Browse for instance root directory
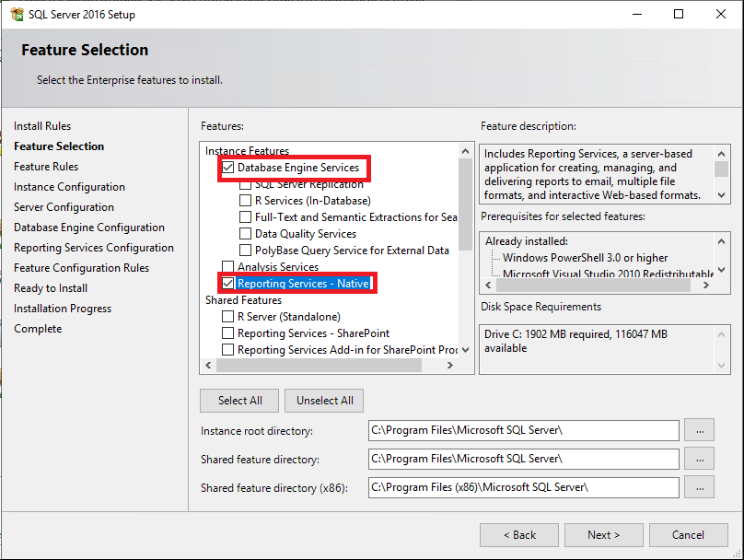 pos(700,430)
